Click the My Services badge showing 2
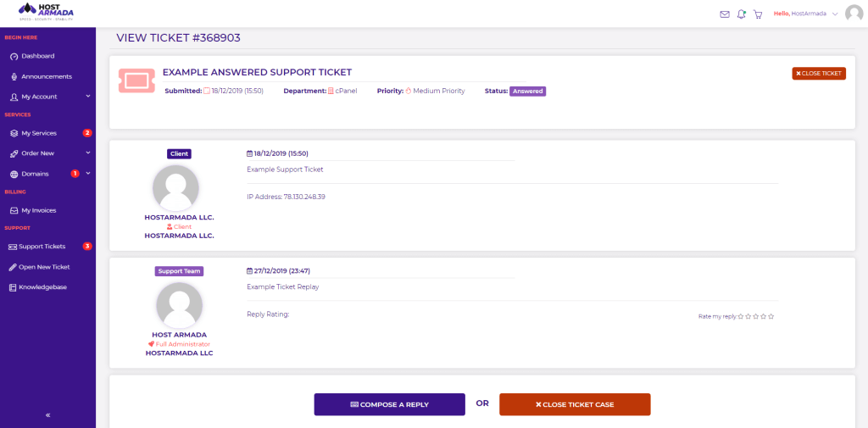Image resolution: width=868 pixels, height=428 pixels. pos(87,133)
